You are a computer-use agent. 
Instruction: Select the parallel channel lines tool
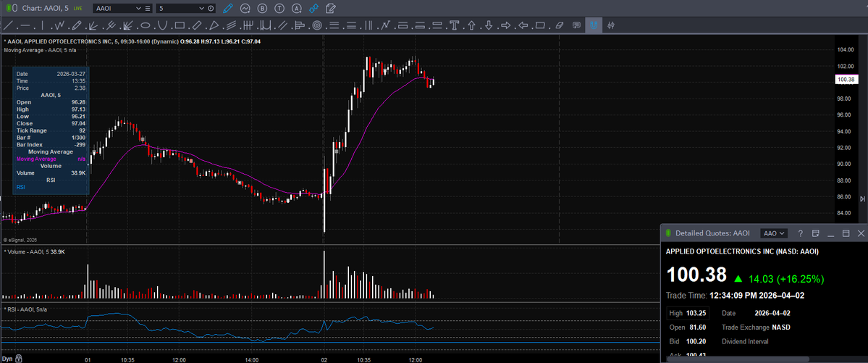pos(282,25)
